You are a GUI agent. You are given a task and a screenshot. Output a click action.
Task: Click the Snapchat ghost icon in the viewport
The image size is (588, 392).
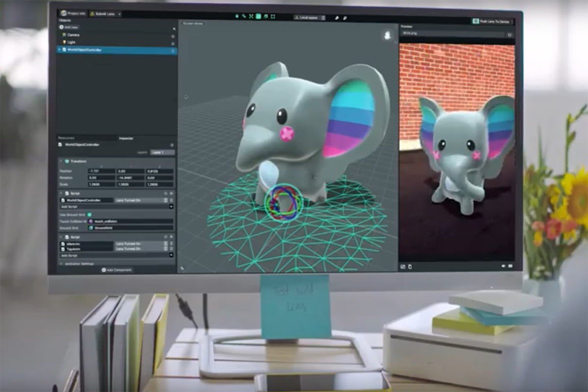tap(388, 36)
